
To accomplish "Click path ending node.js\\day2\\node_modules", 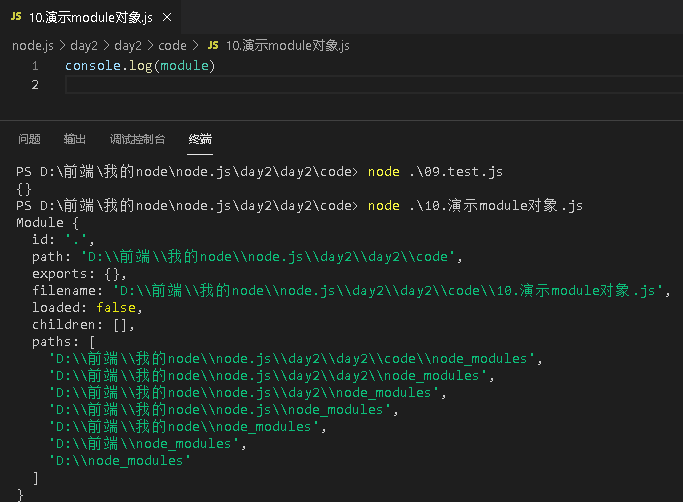I will tap(247, 393).
